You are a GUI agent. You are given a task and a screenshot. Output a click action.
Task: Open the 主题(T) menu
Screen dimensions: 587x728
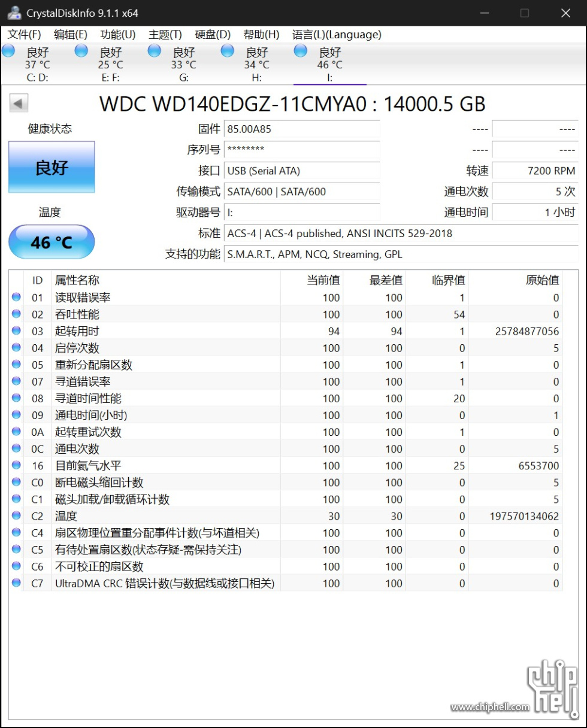click(x=165, y=35)
